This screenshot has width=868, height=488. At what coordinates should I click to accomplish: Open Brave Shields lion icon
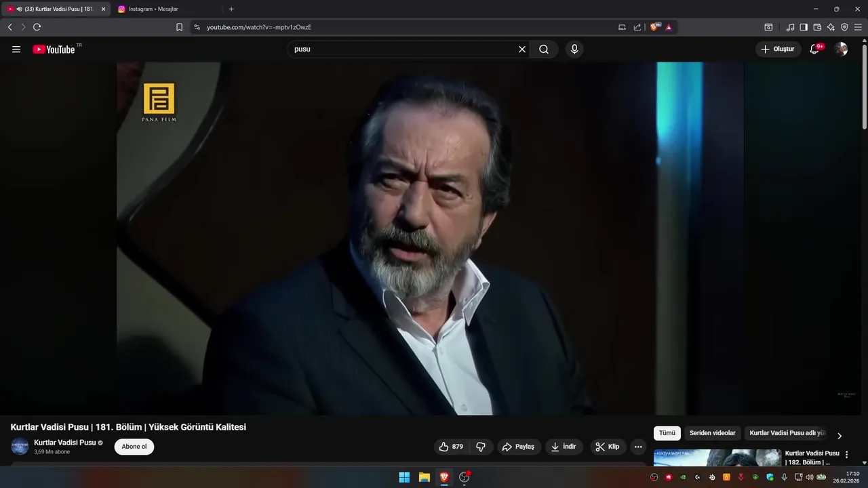[655, 27]
